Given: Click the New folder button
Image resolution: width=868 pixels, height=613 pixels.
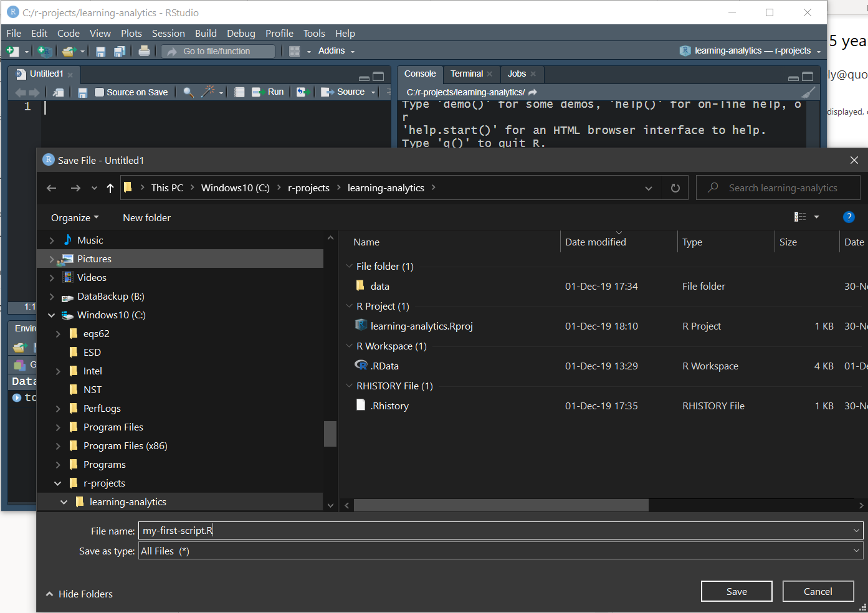Looking at the screenshot, I should 146,217.
